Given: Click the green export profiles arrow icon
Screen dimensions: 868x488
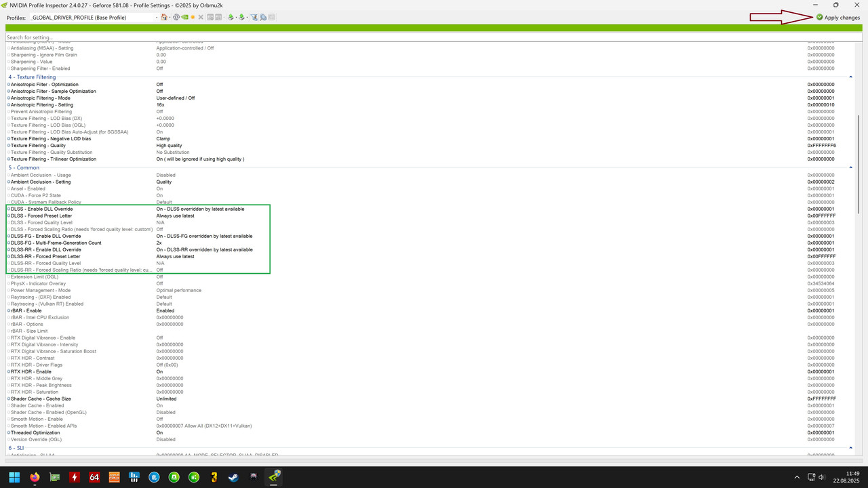Looking at the screenshot, I should click(x=231, y=17).
